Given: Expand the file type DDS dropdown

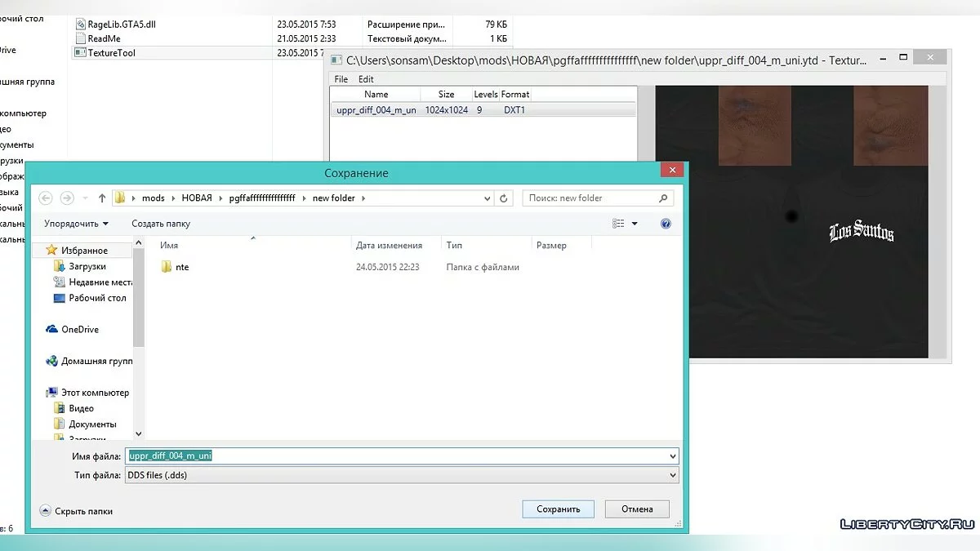Looking at the screenshot, I should 672,475.
